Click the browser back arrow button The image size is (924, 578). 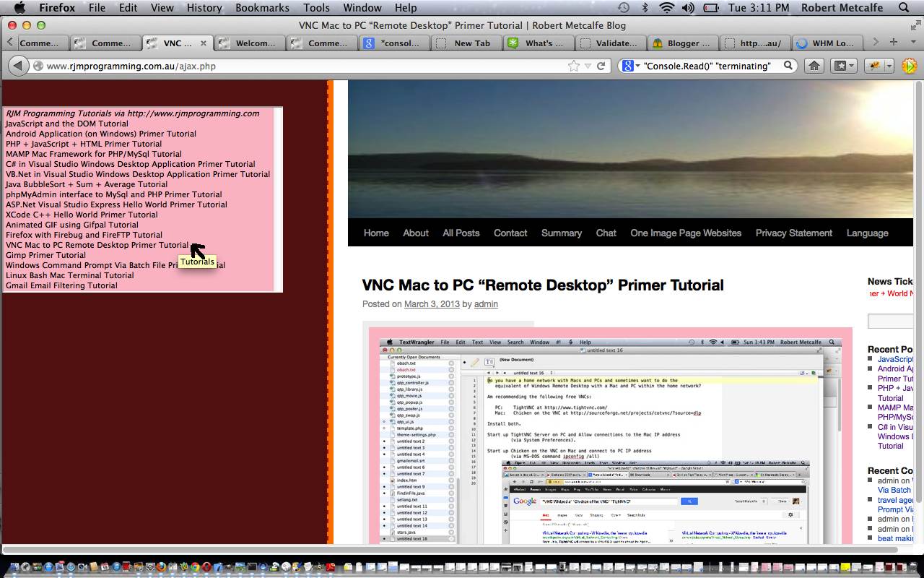pyautogui.click(x=17, y=66)
